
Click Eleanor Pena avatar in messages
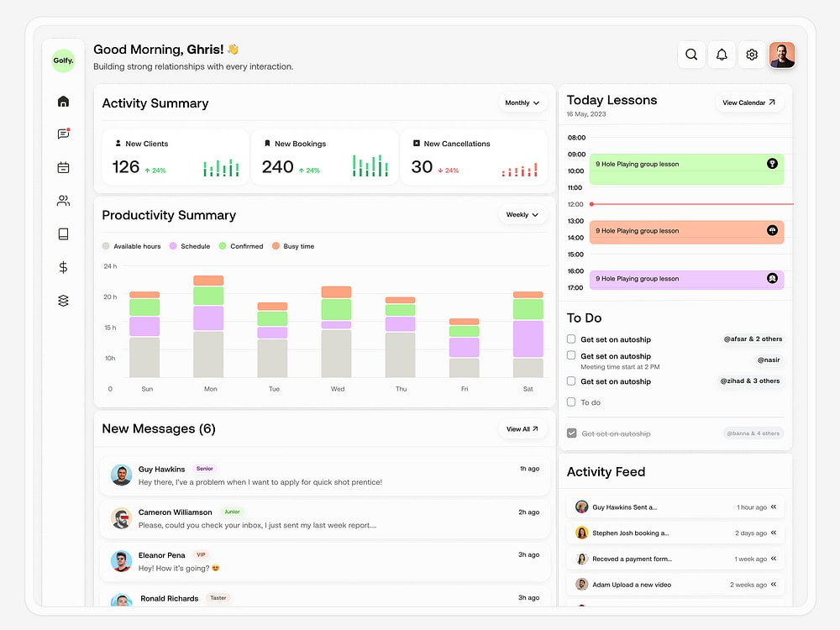click(122, 561)
